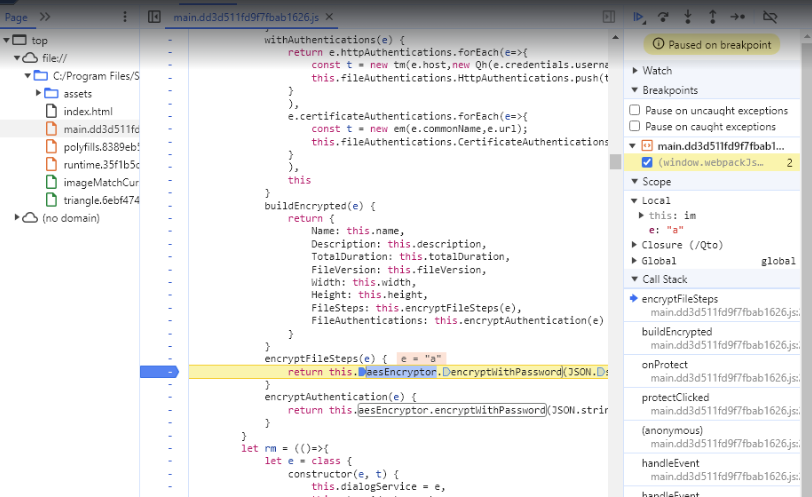Expand the assets folder
The width and height of the screenshot is (812, 497).
[38, 93]
